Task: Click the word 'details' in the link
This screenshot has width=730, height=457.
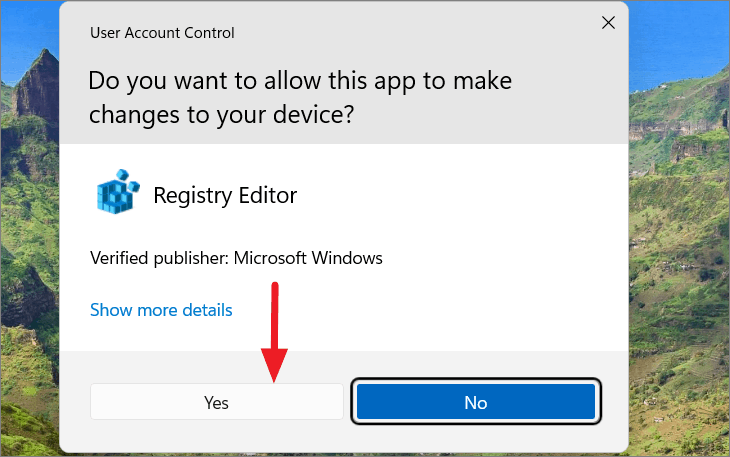Action: (207, 310)
